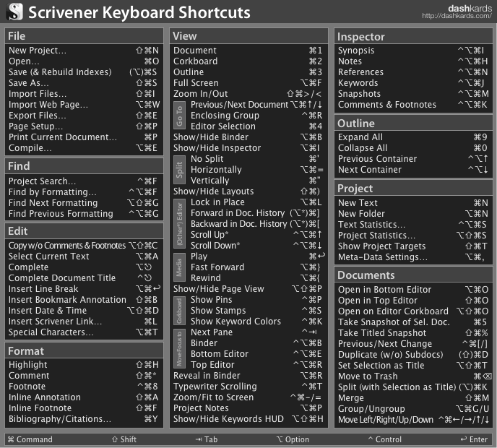Image resolution: width=497 pixels, height=448 pixels.
Task: Click the New Folder row
Action: pyautogui.click(x=413, y=214)
